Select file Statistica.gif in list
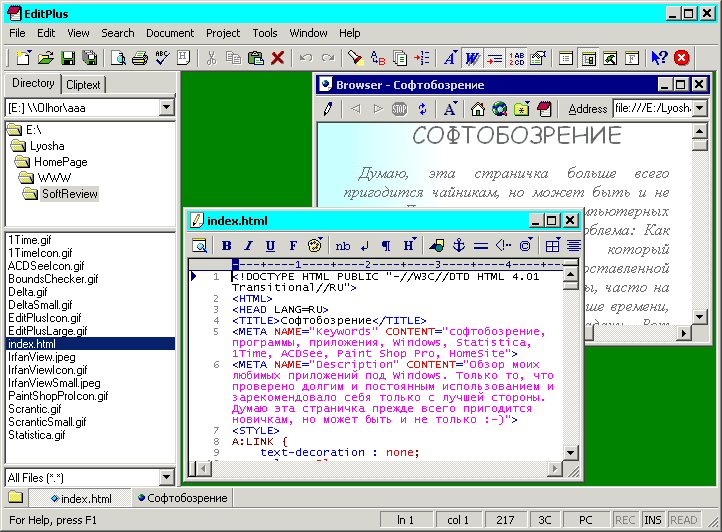Image resolution: width=722 pixels, height=532 pixels. pos(37,435)
